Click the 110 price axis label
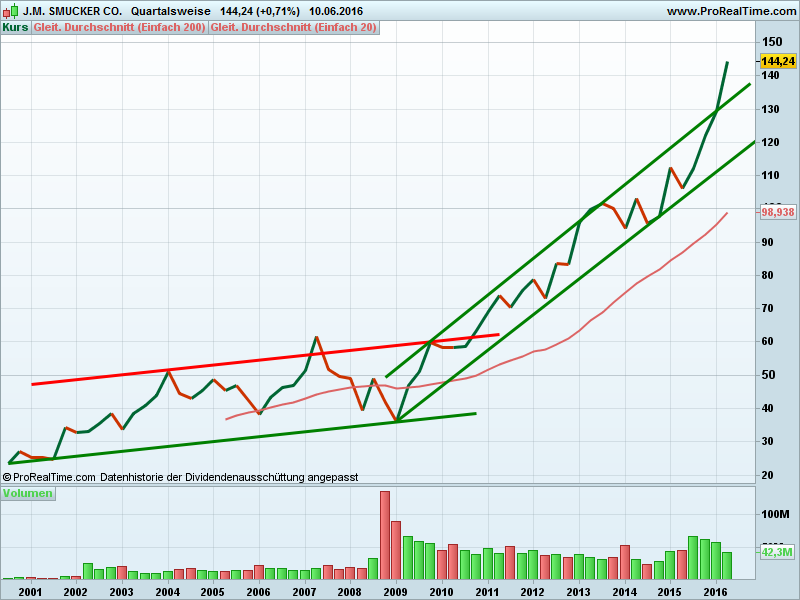The height and width of the screenshot is (600, 800). 770,176
